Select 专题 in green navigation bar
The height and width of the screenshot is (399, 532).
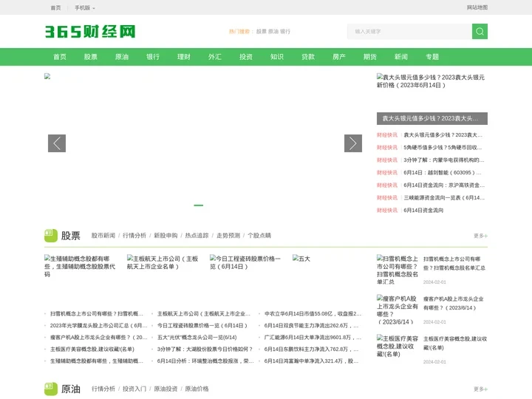pyautogui.click(x=432, y=57)
